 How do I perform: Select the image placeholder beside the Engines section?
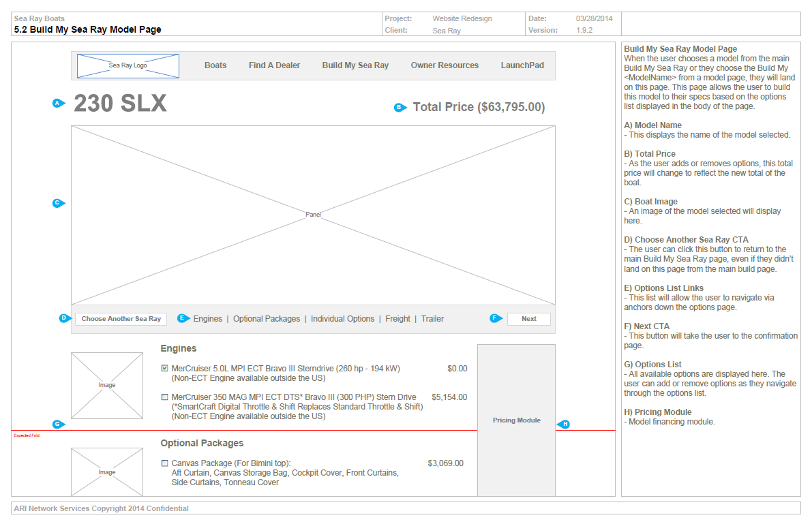(107, 386)
